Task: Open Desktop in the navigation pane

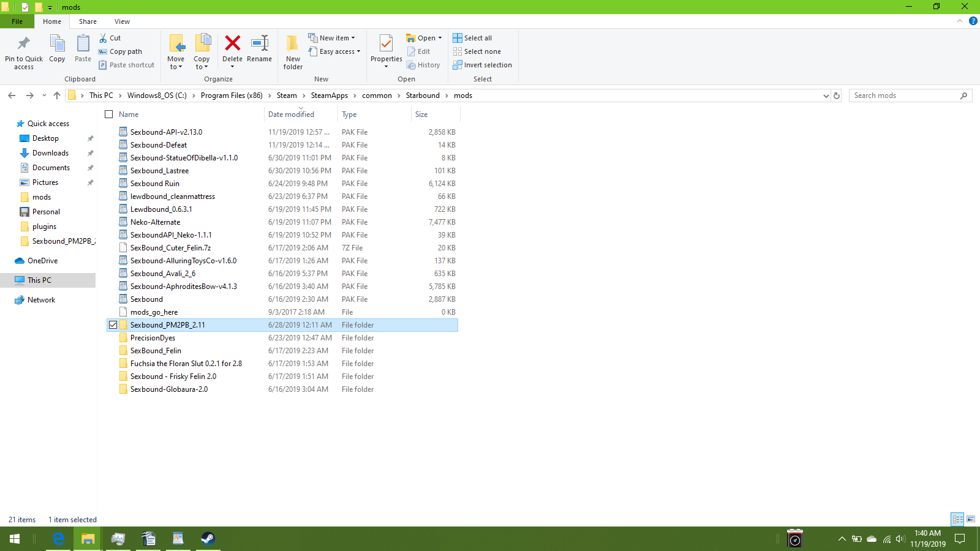Action: click(45, 138)
